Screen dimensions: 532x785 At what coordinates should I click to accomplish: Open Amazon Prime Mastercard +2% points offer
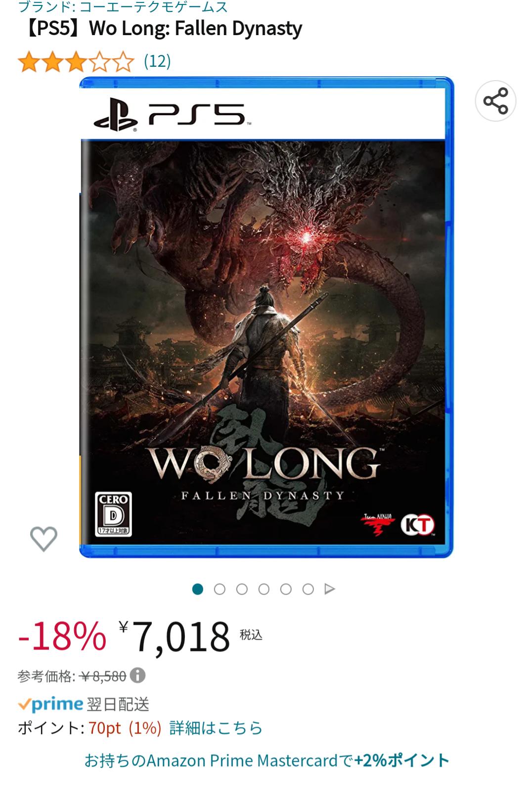tap(266, 760)
